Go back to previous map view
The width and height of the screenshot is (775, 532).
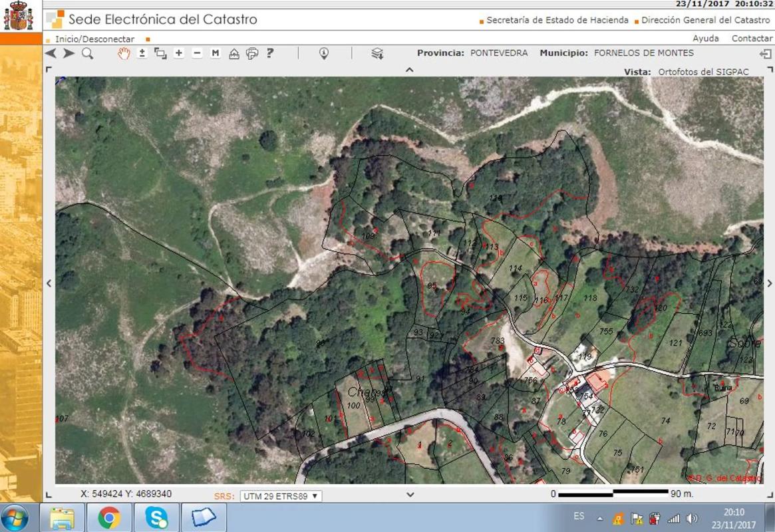[51, 53]
